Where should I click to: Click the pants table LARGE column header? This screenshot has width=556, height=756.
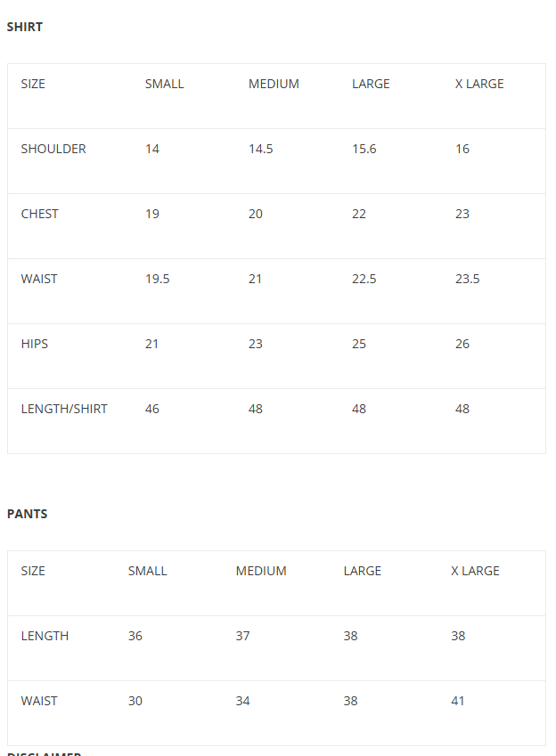(362, 571)
